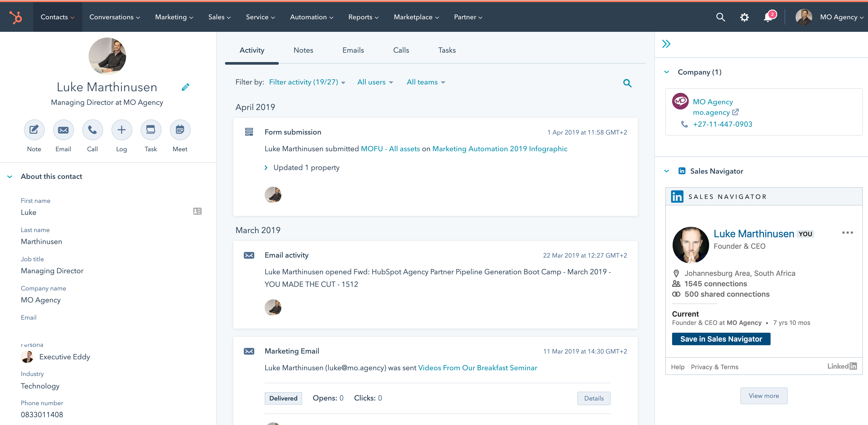This screenshot has height=425, width=868.
Task: Switch to the Calls tab
Action: click(401, 50)
